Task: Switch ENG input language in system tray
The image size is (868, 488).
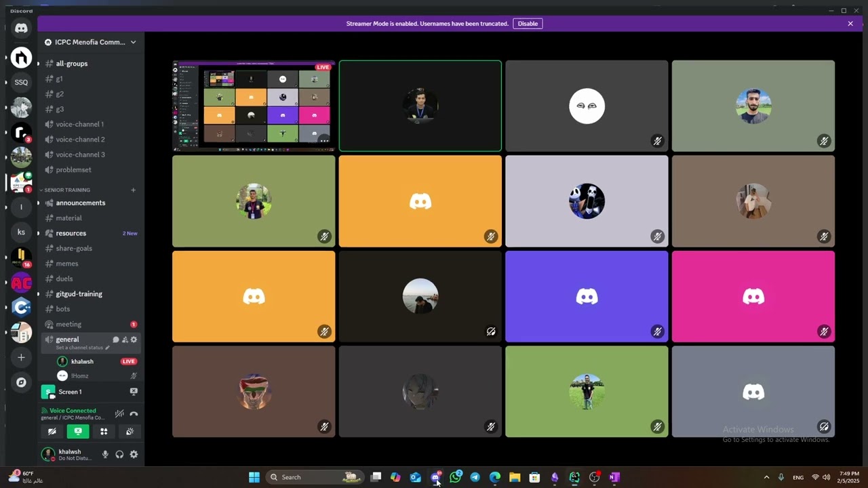Action: (798, 477)
